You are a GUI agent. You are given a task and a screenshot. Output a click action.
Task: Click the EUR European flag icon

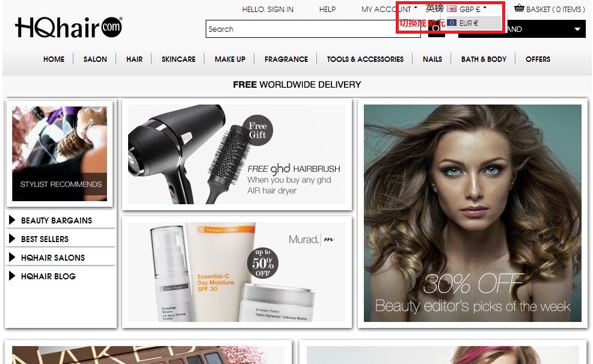click(x=452, y=23)
